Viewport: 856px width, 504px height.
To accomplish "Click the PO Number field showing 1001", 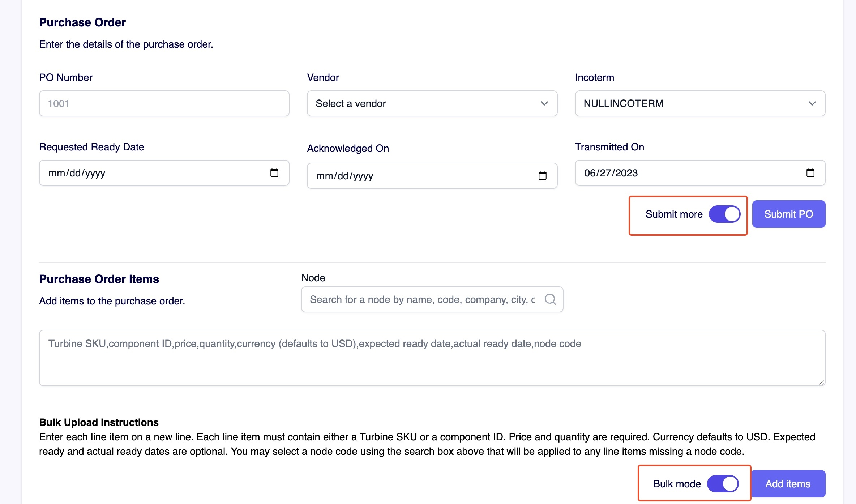I will pos(164,103).
